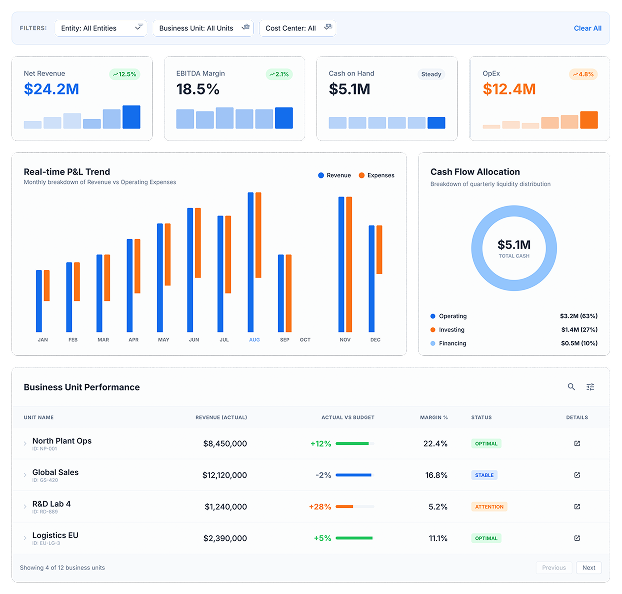The image size is (622, 594).
Task: Click the OPTIMAL status badge for North Plant Ops
Action: click(x=486, y=444)
